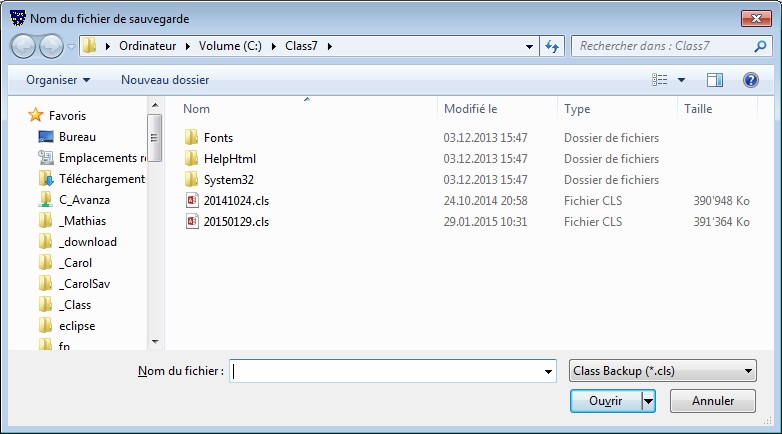Open the Ouvrir button's split dropdown arrow
The image size is (782, 434).
648,401
